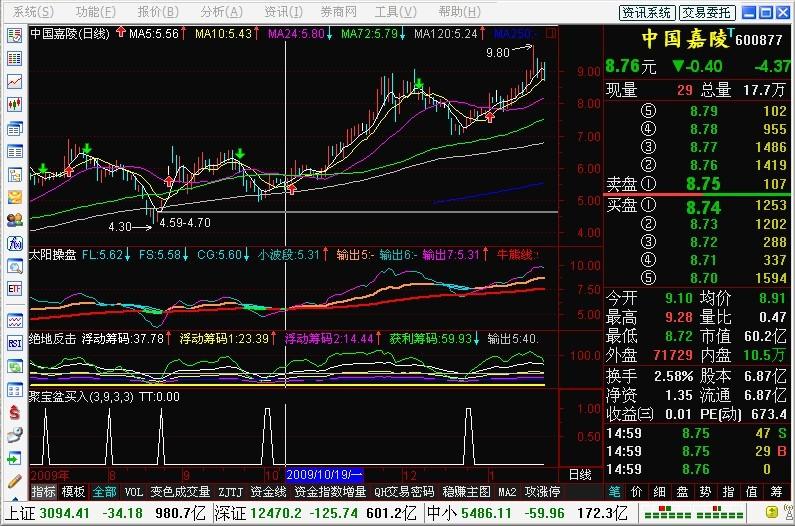795x526 pixels.
Task: Switch to the 模板 tab
Action: point(73,492)
